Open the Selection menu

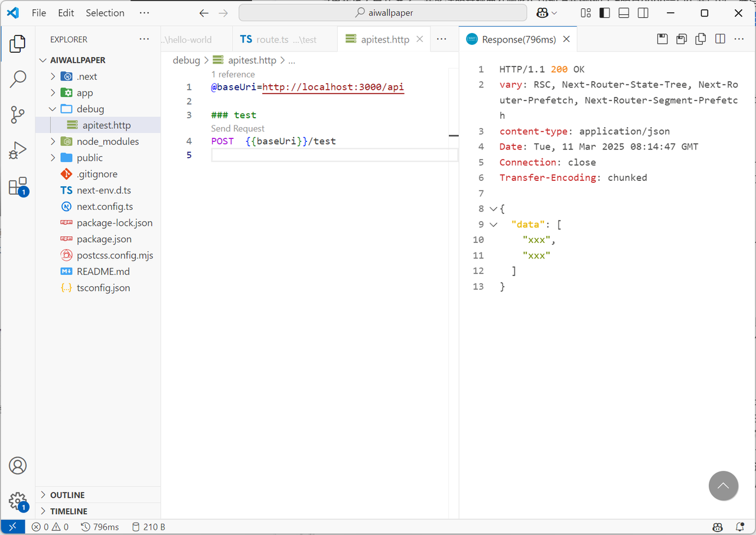[105, 13]
